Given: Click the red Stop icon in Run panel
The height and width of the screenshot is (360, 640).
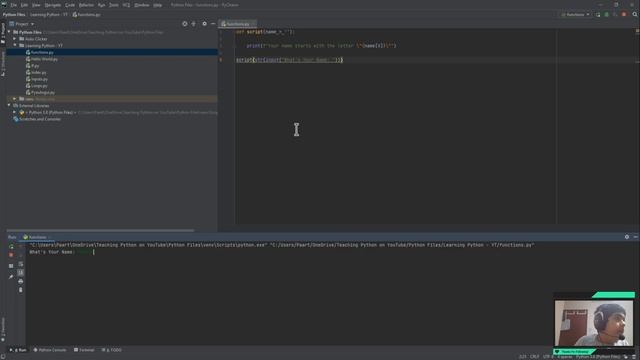Looking at the screenshot, I should point(11,255).
